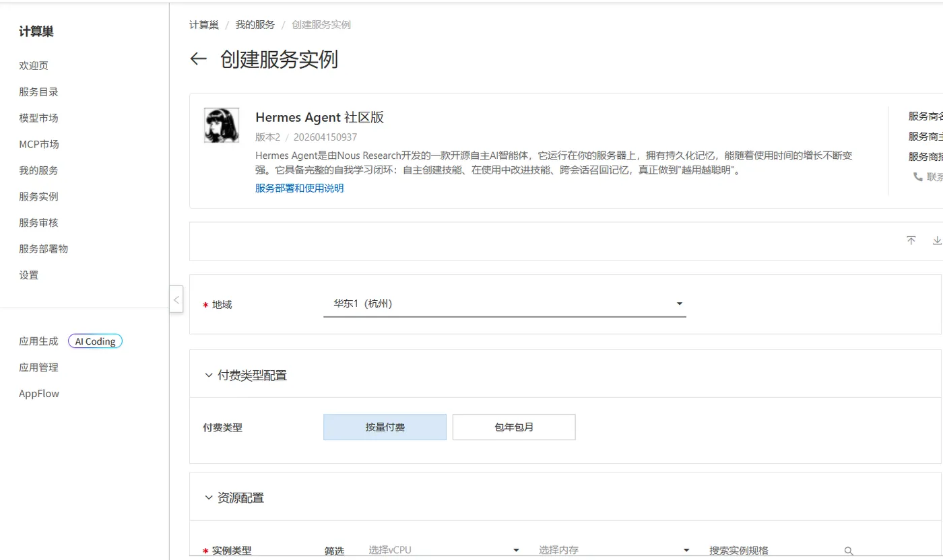This screenshot has width=943, height=560.
Task: Click the 202604150937 build number
Action: tap(325, 137)
